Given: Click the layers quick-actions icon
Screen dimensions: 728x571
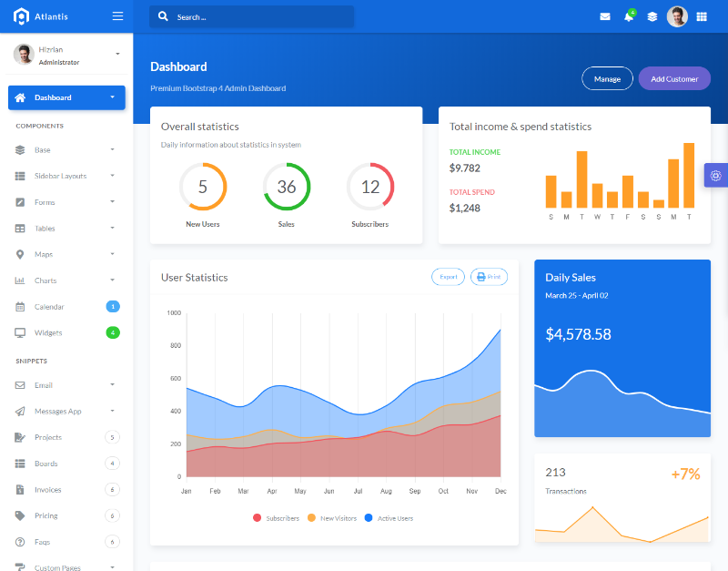Looking at the screenshot, I should (652, 16).
